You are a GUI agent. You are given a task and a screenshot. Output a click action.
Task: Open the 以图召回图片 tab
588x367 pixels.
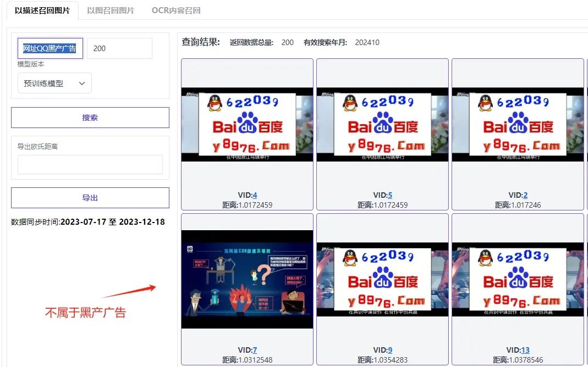tap(111, 10)
